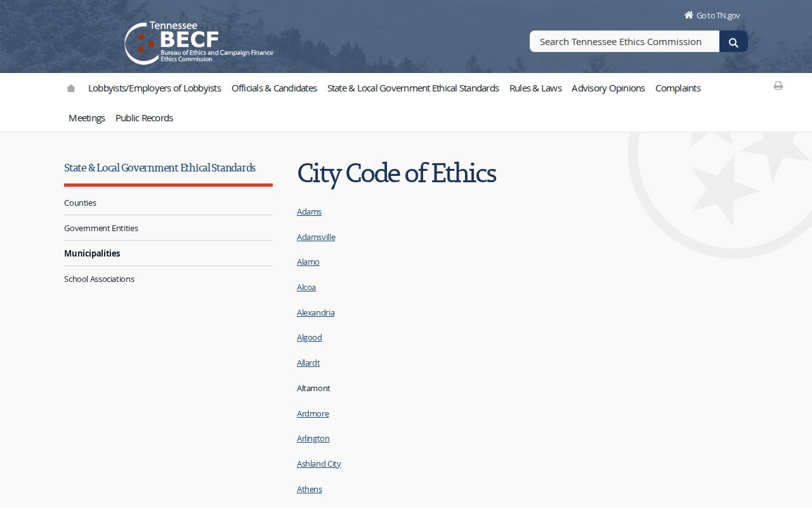Open State & Local Government Ethical Standards menu
Screen dimensions: 812x508
pos(413,88)
